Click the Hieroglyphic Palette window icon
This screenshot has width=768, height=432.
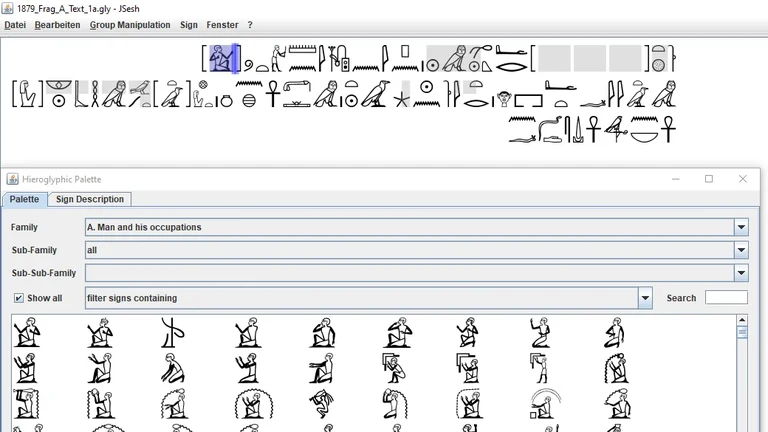pyautogui.click(x=13, y=179)
